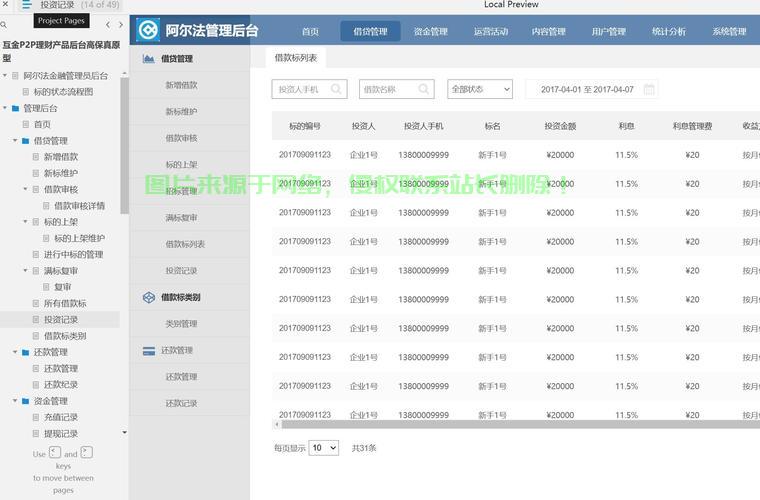
Task: Click the sitemap panel vertical scrollbar
Action: [x=125, y=145]
